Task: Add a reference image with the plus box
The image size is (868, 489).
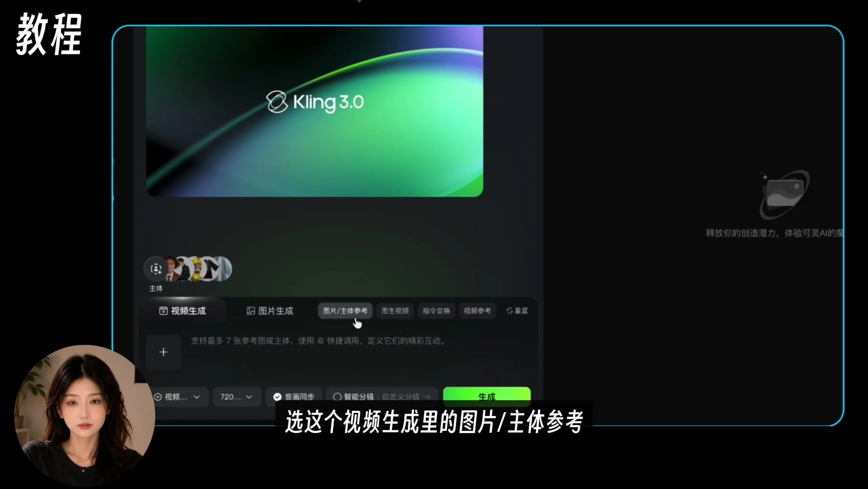Action: coord(163,352)
